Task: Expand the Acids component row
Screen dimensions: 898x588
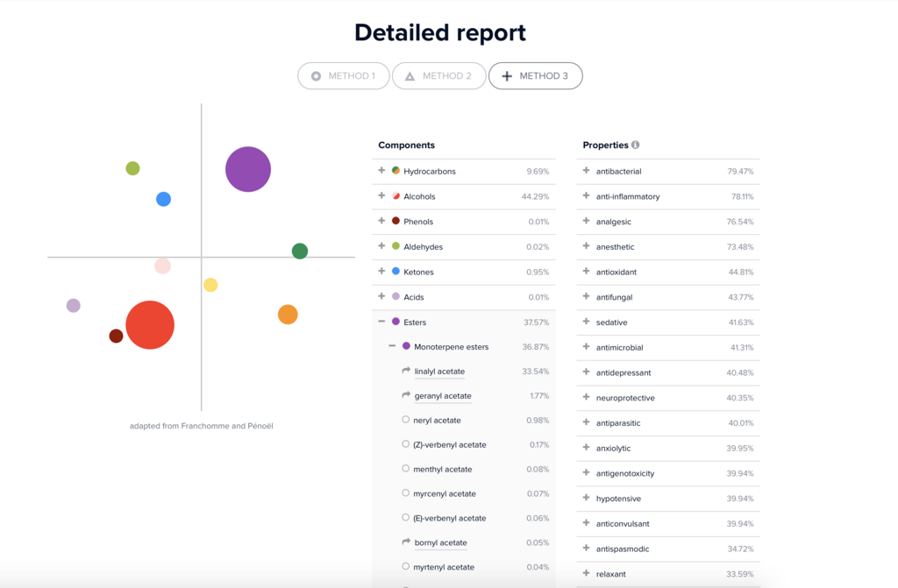Action: [x=381, y=296]
